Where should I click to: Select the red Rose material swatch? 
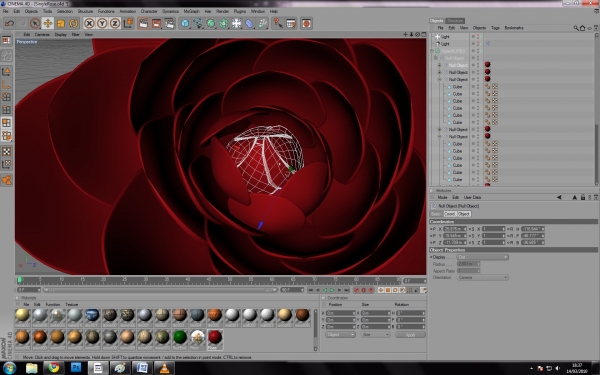tap(215, 338)
